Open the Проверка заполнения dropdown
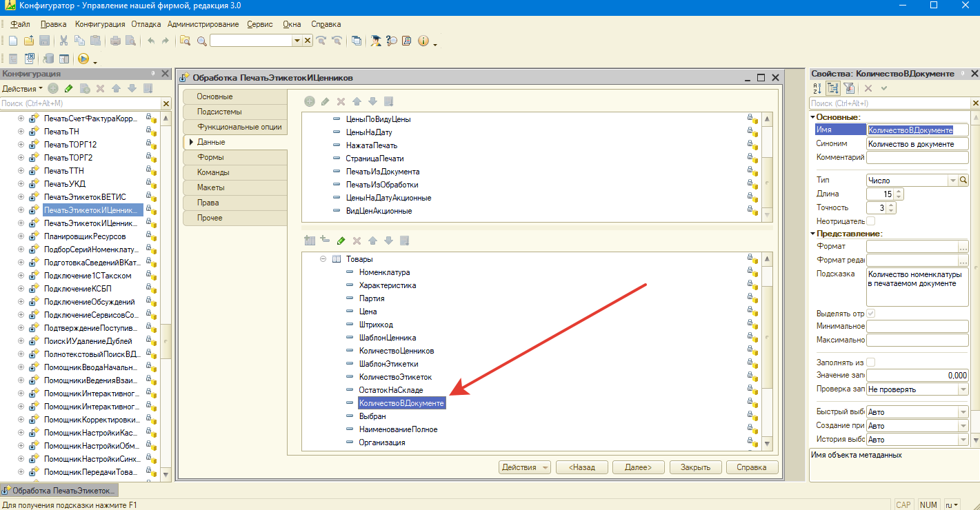The image size is (980, 510). [x=963, y=389]
